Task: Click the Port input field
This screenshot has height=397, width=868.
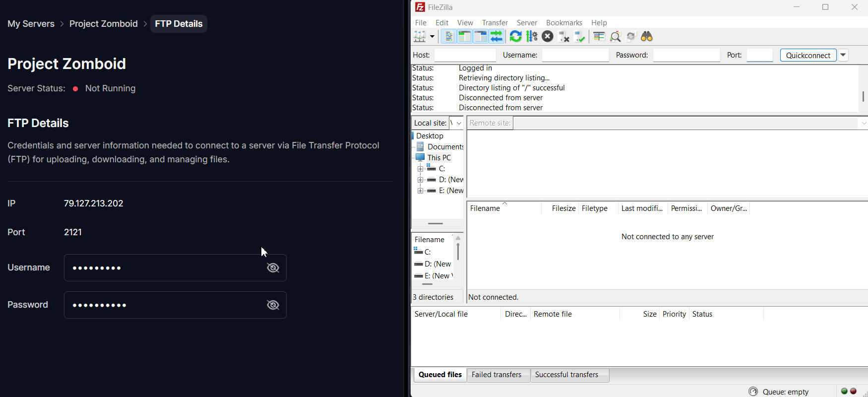Action: (x=760, y=55)
